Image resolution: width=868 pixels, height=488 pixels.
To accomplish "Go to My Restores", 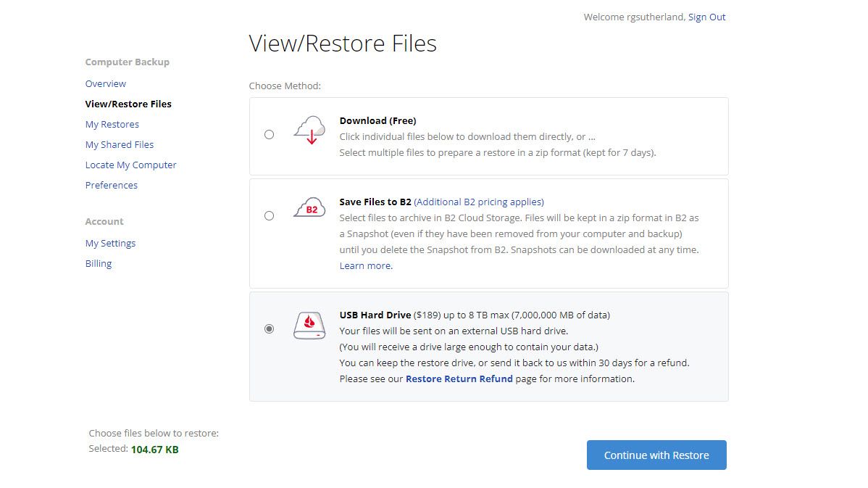I will [x=112, y=125].
